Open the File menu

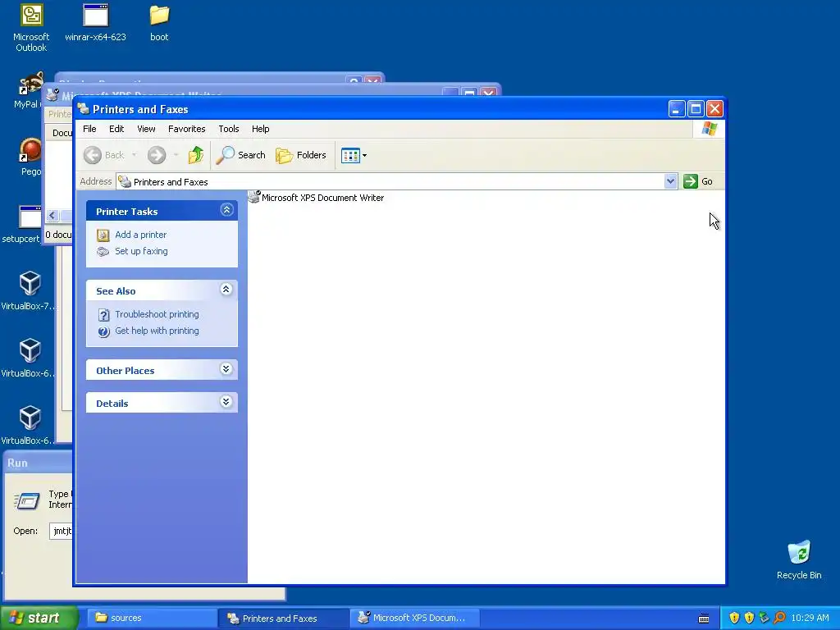coord(89,129)
